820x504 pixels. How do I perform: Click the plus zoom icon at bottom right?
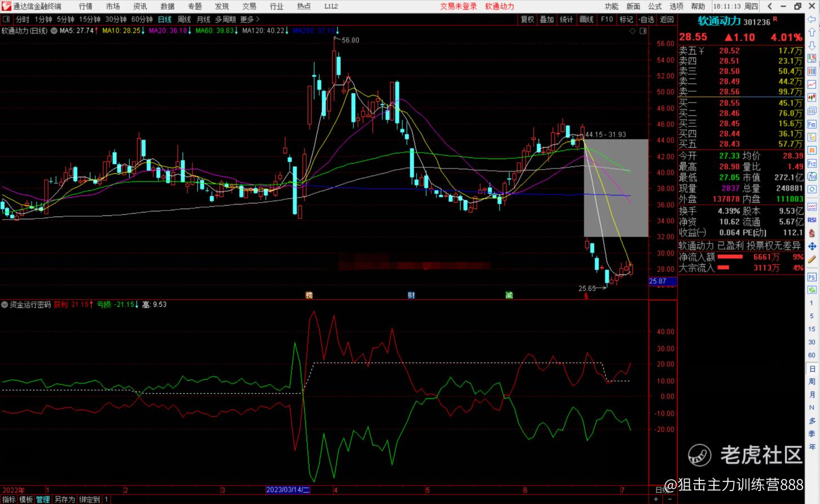[x=656, y=499]
